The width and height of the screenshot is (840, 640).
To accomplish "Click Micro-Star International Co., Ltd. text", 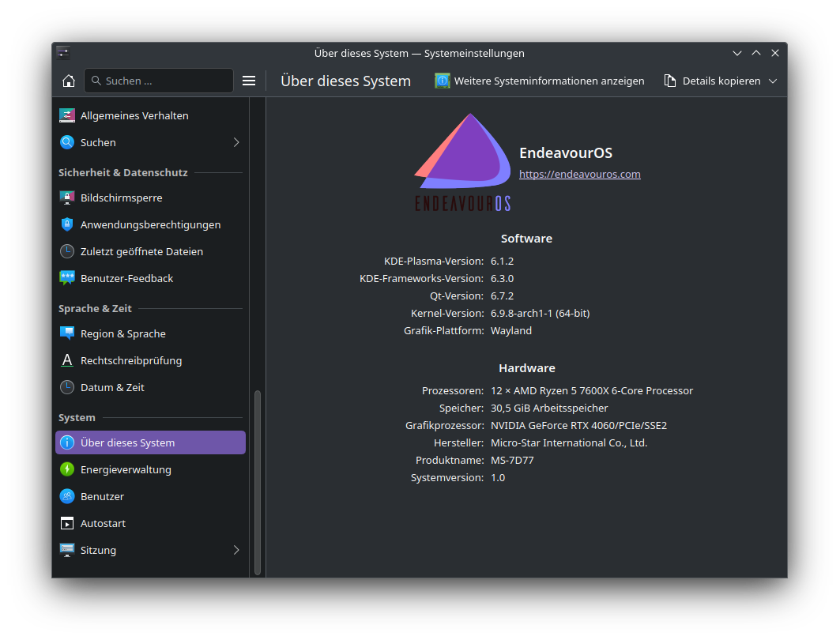I will coord(569,443).
